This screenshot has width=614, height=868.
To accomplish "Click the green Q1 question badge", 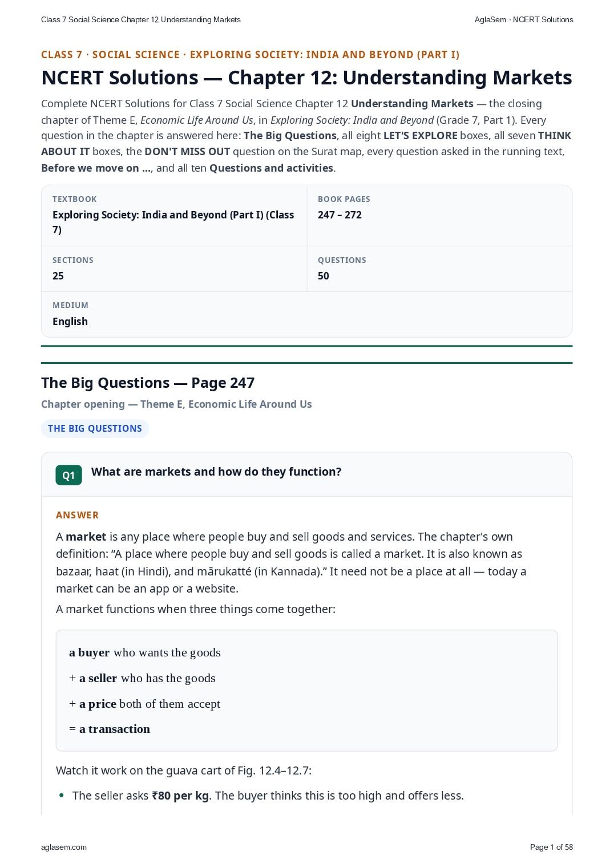I will pyautogui.click(x=68, y=475).
